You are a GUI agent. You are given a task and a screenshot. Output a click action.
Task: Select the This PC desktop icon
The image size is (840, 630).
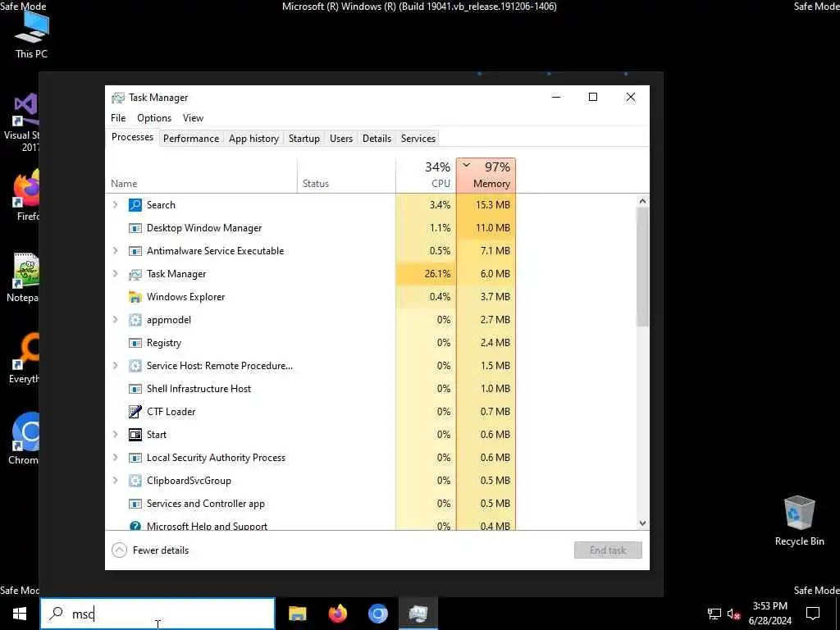coord(31,33)
